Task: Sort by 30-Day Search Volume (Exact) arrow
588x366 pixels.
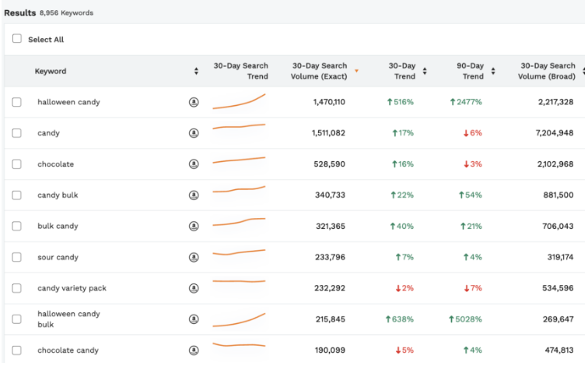Action: tap(356, 72)
